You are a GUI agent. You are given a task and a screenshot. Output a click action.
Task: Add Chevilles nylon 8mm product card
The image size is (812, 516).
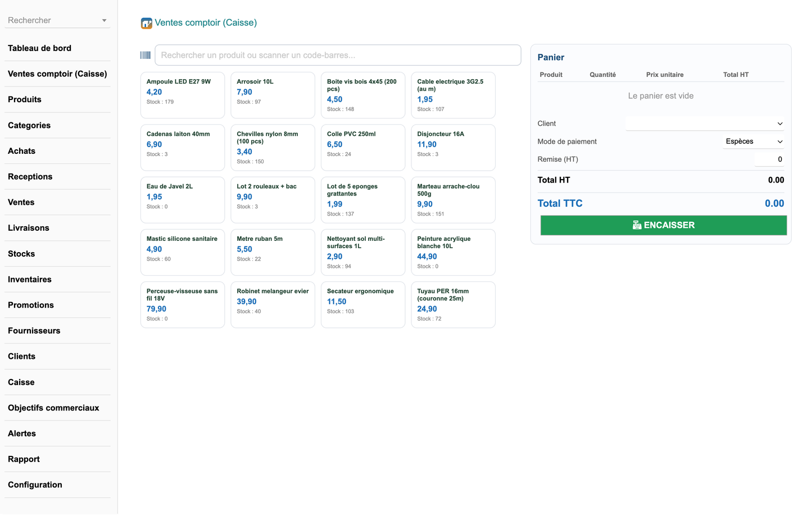(x=273, y=148)
